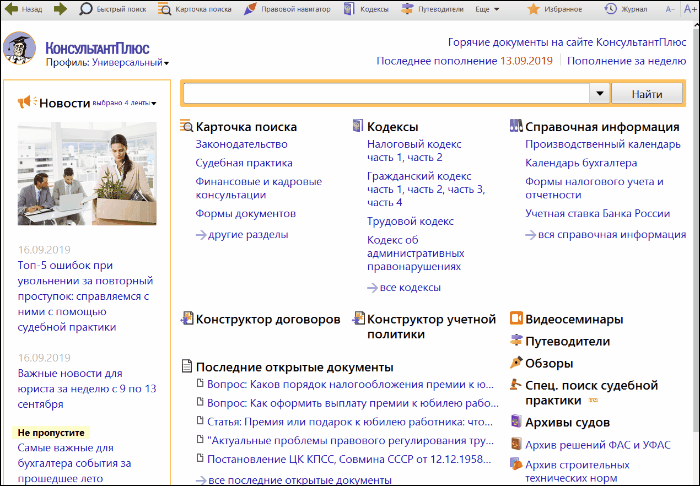Open Пополнение за неделю link
The image size is (700, 486).
626,61
